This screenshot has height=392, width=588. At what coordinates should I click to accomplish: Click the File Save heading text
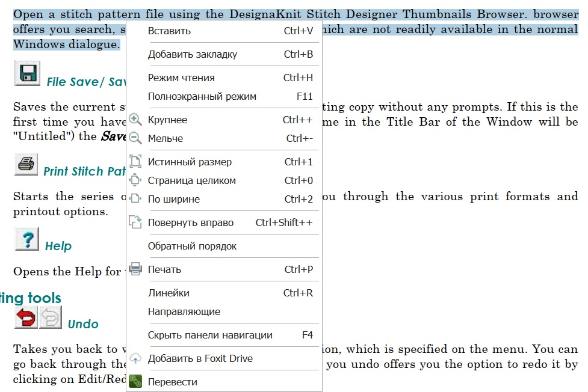(86, 82)
